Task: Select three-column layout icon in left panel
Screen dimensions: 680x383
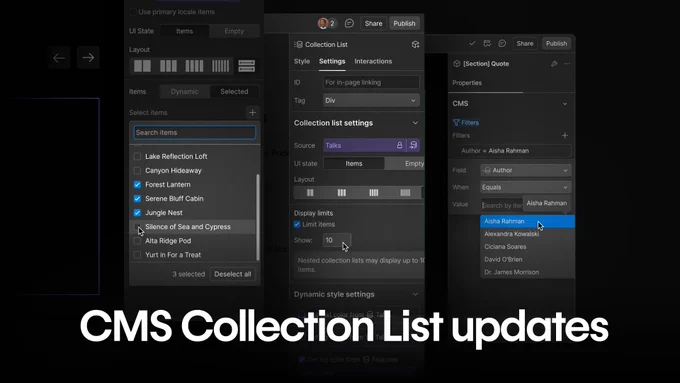Action: pos(168,66)
